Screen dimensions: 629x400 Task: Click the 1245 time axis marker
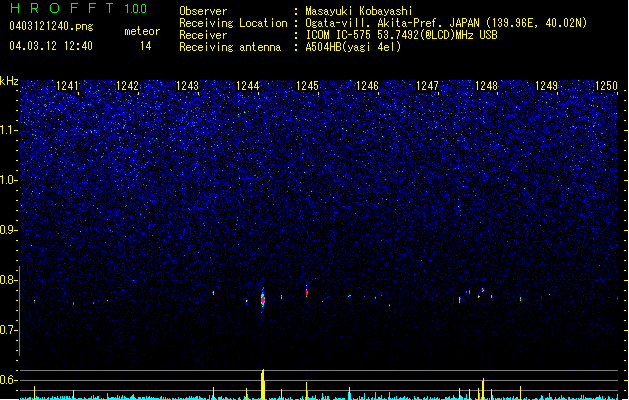[x=307, y=86]
